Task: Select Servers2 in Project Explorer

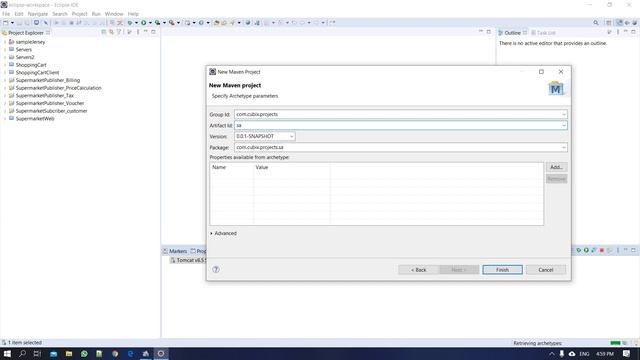Action: pyautogui.click(x=25, y=57)
